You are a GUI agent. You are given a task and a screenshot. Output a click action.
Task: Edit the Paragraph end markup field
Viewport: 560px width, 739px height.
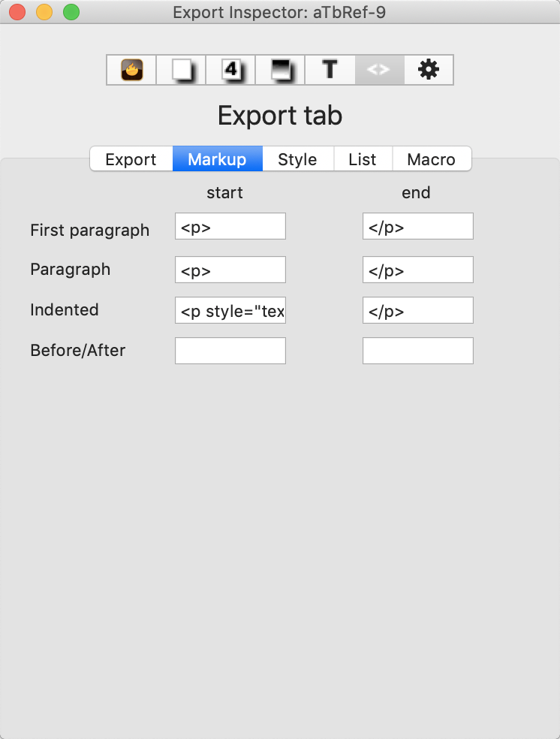[x=417, y=270]
